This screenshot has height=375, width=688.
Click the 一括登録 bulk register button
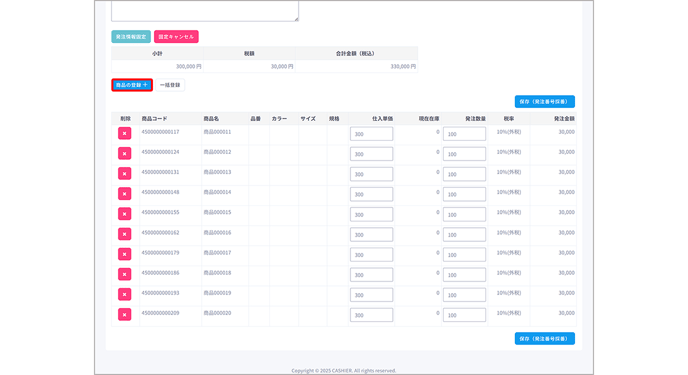pyautogui.click(x=170, y=85)
